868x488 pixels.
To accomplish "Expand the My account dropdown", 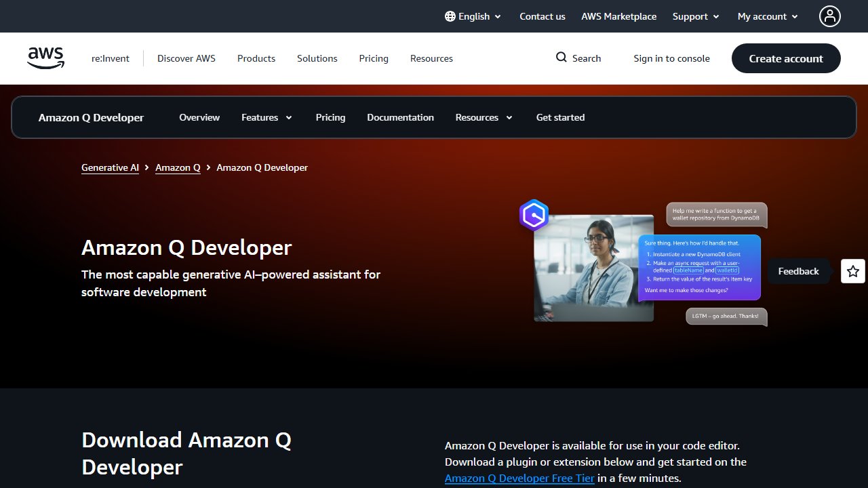I will click(x=768, y=16).
